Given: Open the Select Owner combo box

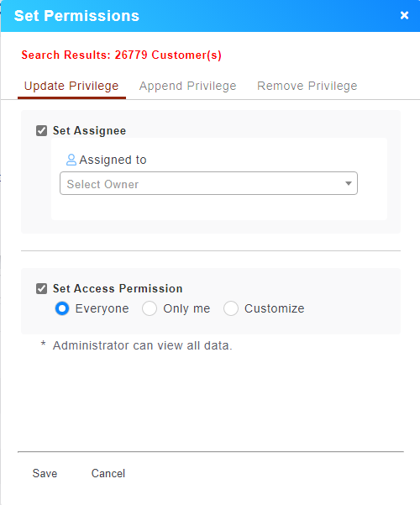Looking at the screenshot, I should [x=208, y=183].
